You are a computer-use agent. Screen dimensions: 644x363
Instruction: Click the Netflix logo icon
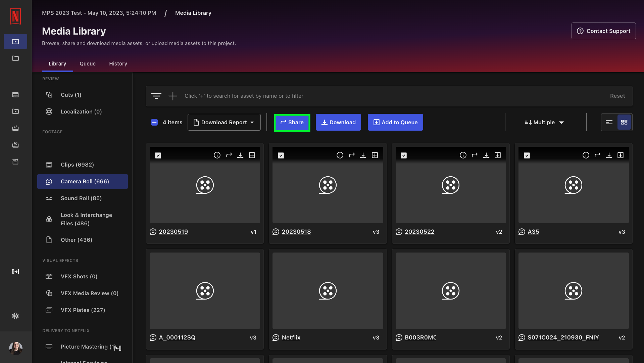click(15, 16)
